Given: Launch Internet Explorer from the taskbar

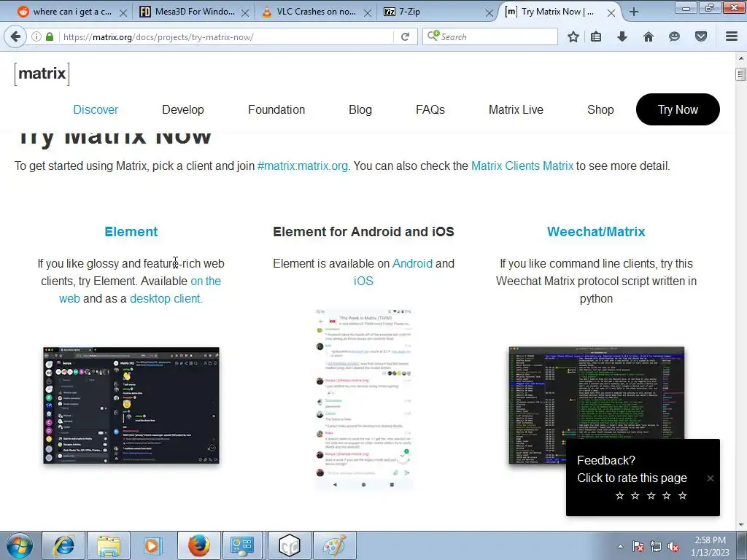Looking at the screenshot, I should [64, 545].
